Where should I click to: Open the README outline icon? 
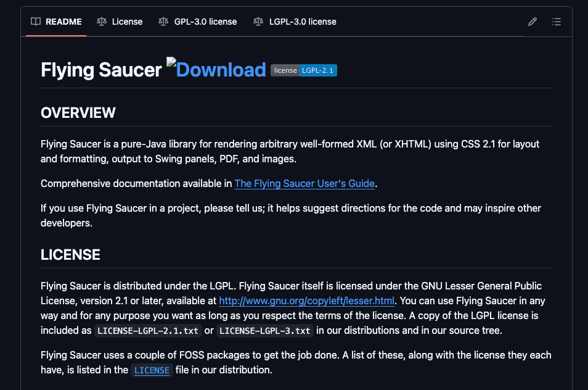pyautogui.click(x=557, y=22)
